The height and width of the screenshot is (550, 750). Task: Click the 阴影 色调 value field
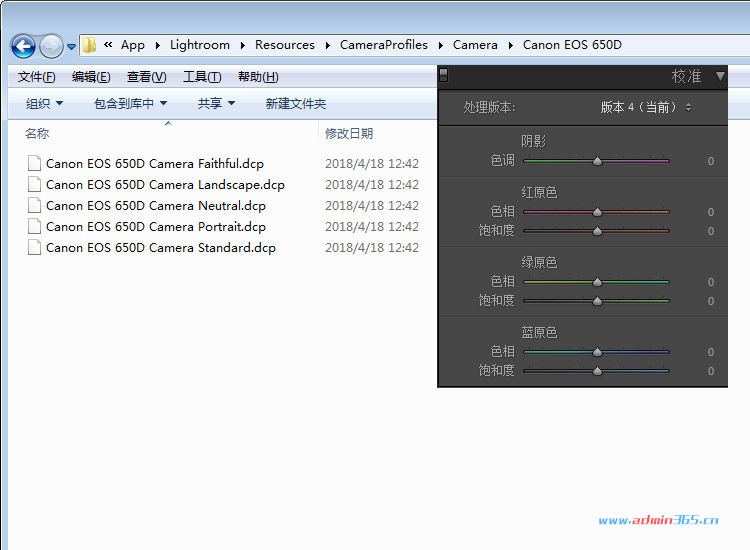coord(711,161)
